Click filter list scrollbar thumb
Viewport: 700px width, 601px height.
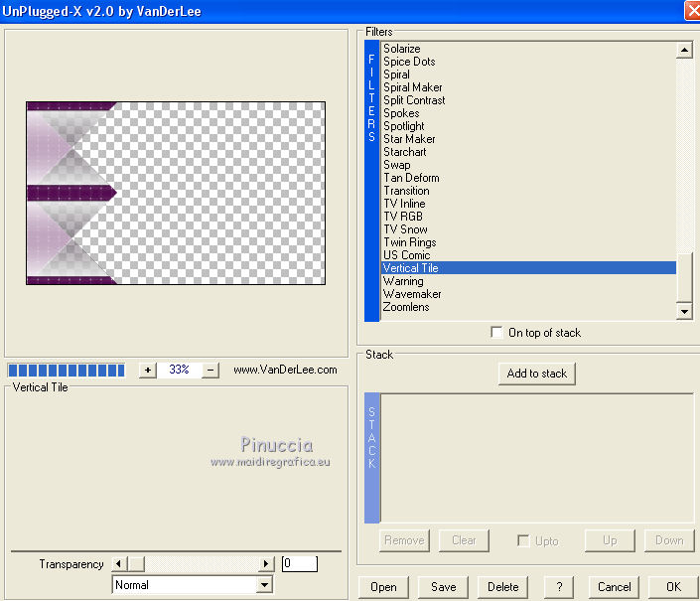tap(684, 278)
